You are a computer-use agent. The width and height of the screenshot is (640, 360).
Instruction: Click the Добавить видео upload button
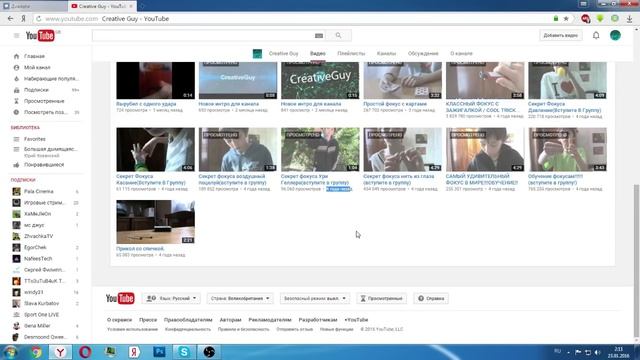pyautogui.click(x=560, y=36)
